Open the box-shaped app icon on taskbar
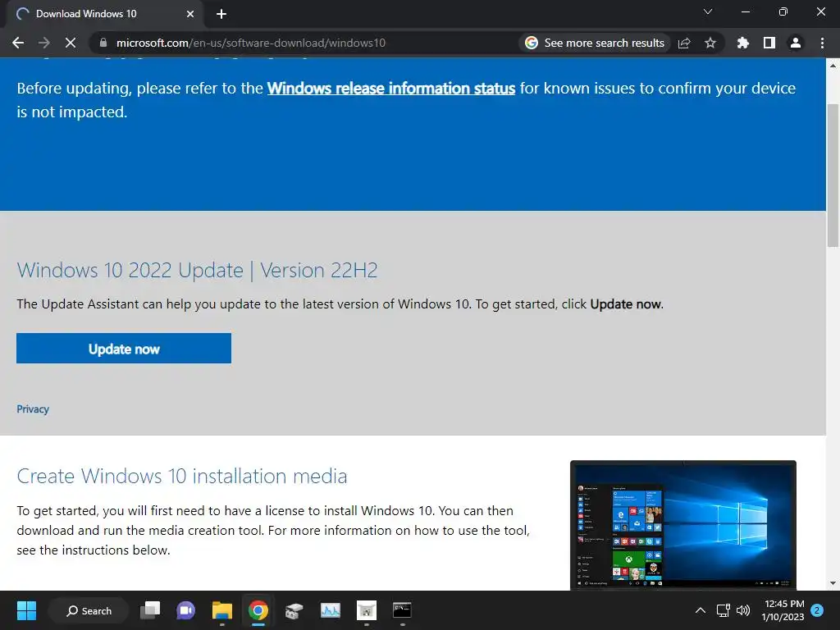This screenshot has height=630, width=840. pyautogui.click(x=294, y=610)
